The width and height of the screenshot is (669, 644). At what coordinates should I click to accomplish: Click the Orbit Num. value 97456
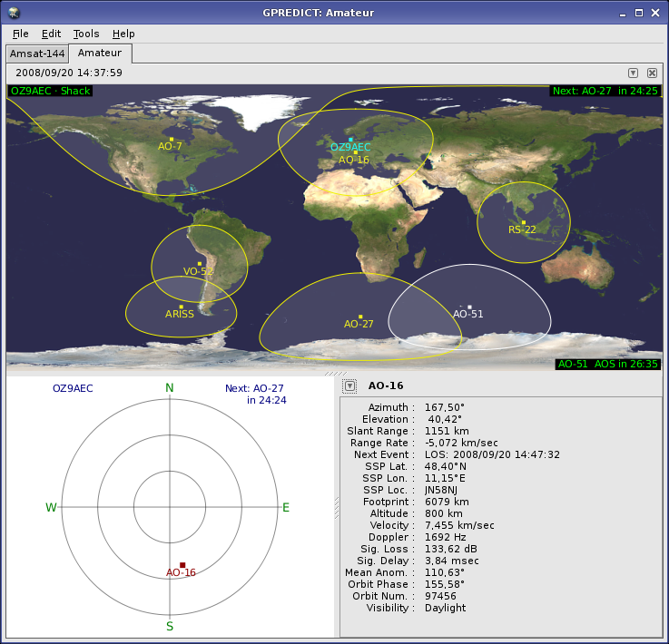point(440,596)
